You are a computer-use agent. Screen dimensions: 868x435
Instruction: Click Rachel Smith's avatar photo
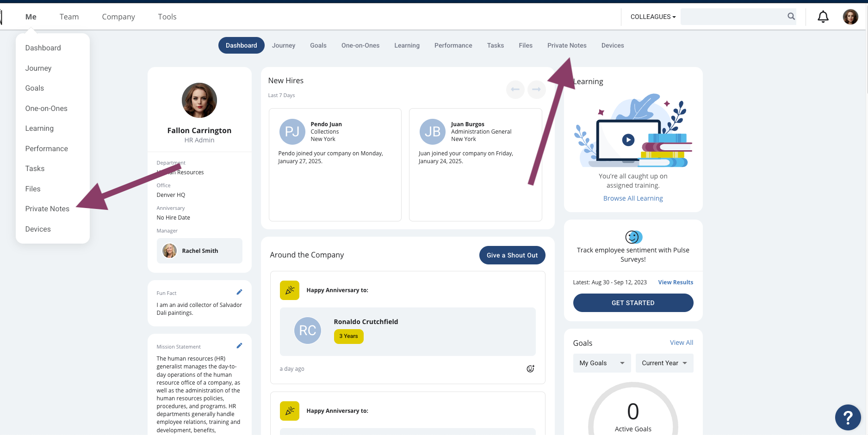click(x=170, y=251)
